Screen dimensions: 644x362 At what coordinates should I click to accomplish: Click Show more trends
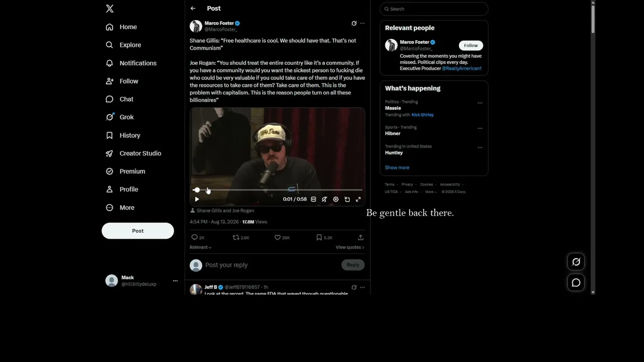(397, 168)
